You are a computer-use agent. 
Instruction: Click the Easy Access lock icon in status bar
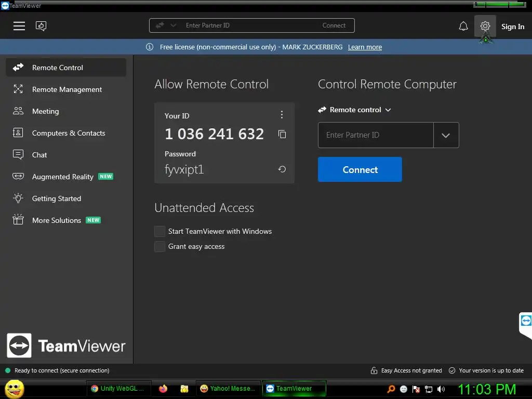374,370
